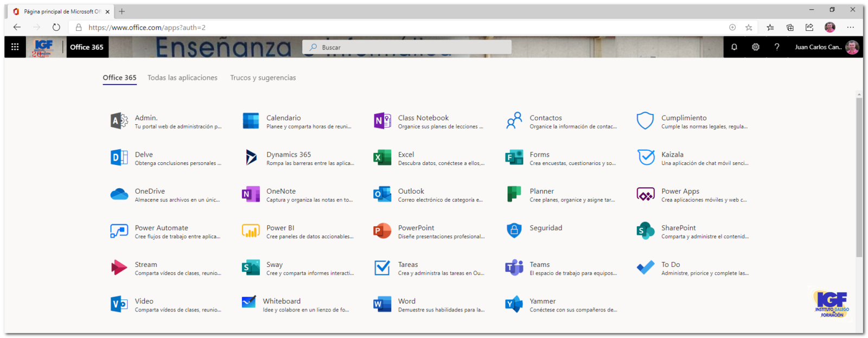Open the Outlook application link
The image size is (868, 338).
click(x=411, y=191)
